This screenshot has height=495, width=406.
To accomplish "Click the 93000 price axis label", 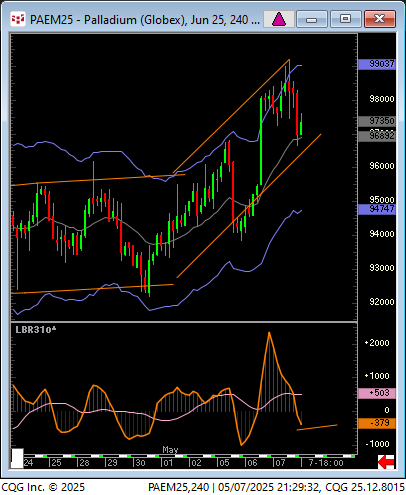I will tap(382, 268).
